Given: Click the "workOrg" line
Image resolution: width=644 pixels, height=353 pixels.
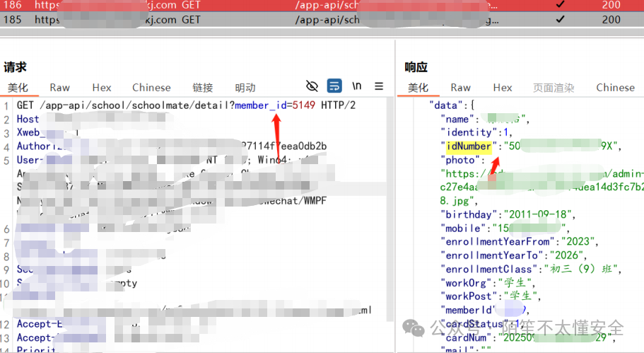Looking at the screenshot, I should [488, 283].
